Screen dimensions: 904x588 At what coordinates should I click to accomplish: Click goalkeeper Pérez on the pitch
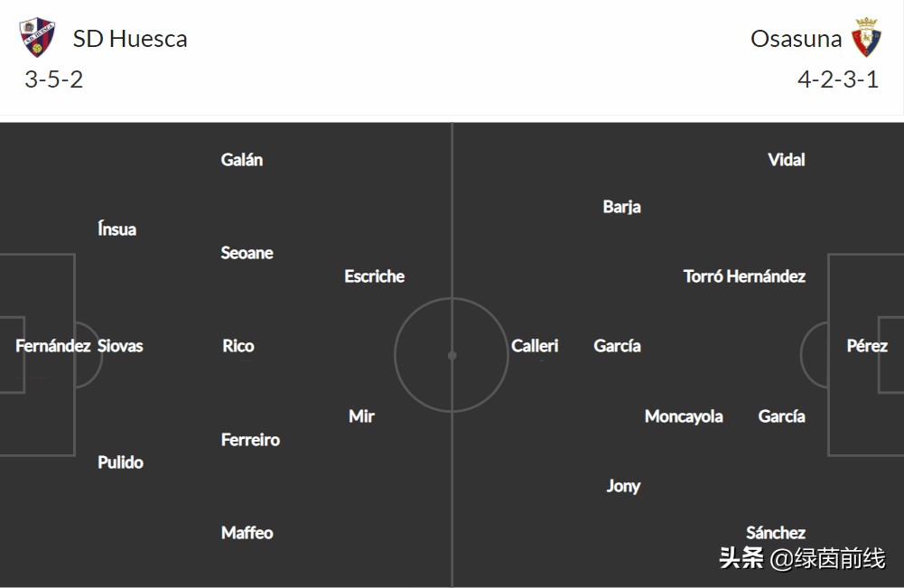[867, 346]
